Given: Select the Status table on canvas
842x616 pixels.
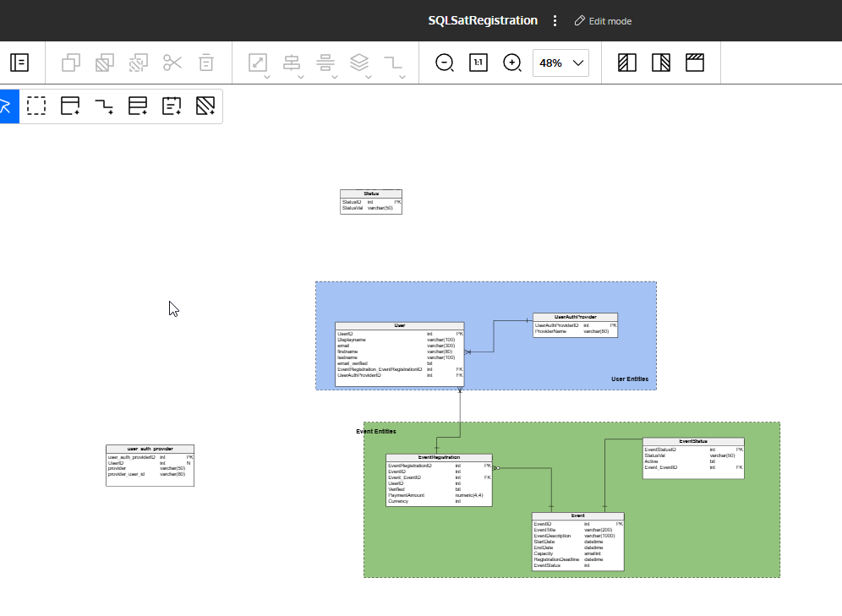Looking at the screenshot, I should tap(371, 194).
